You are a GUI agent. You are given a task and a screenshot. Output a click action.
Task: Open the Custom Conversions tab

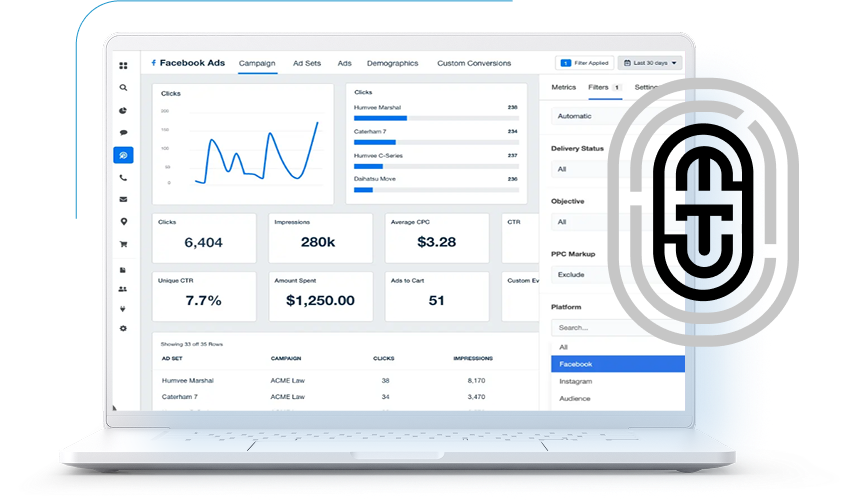474,63
